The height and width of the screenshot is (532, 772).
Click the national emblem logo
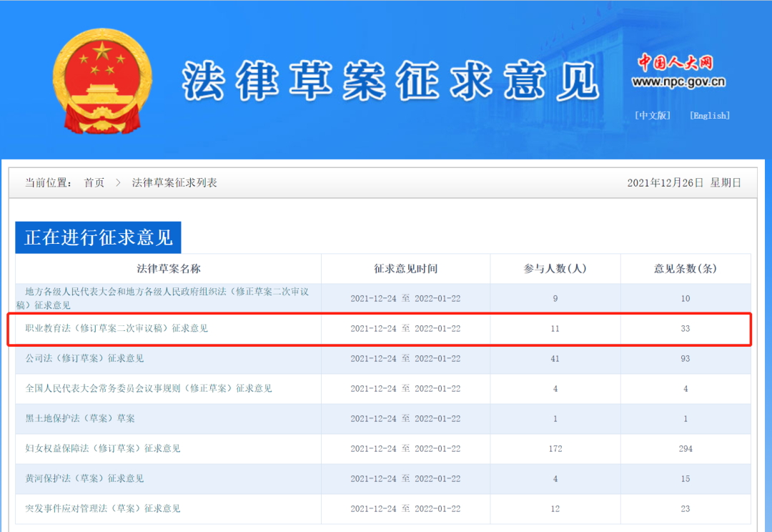click(x=102, y=79)
